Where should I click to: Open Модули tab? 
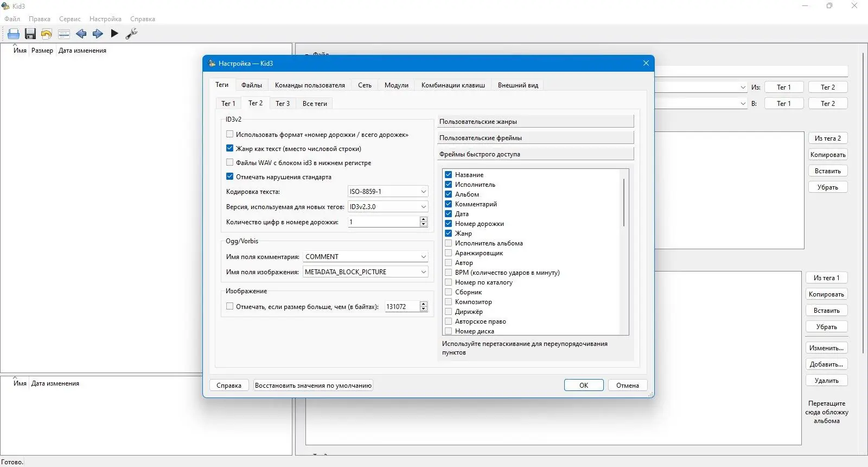coord(397,85)
